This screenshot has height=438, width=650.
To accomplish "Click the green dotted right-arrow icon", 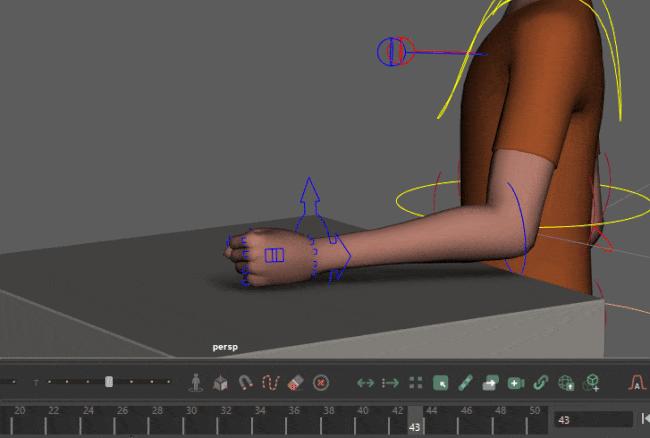I will tap(390, 382).
